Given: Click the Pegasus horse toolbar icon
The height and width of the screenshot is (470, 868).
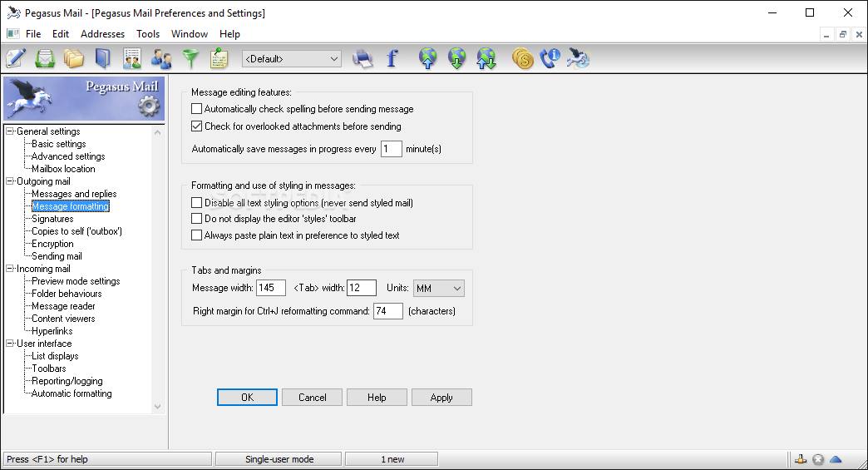Looking at the screenshot, I should click(x=579, y=58).
